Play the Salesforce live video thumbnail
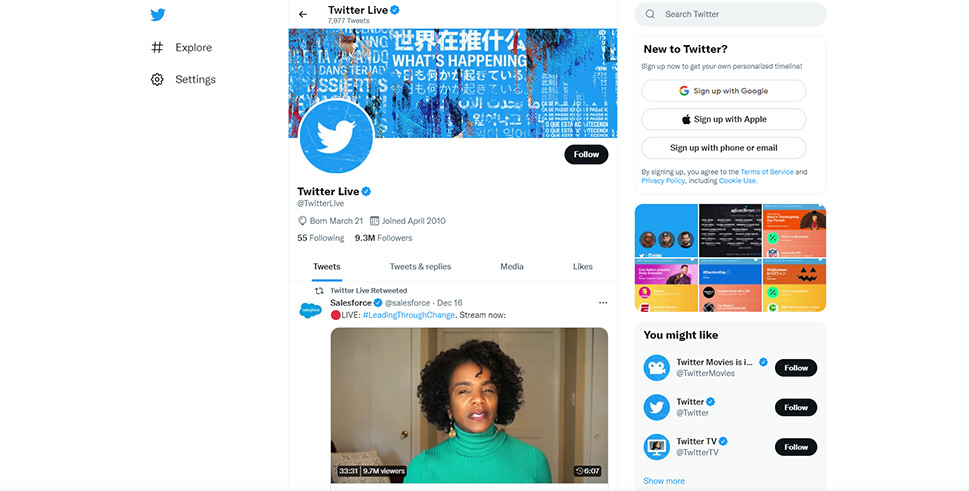Viewport: 969px width, 491px height. 469,405
